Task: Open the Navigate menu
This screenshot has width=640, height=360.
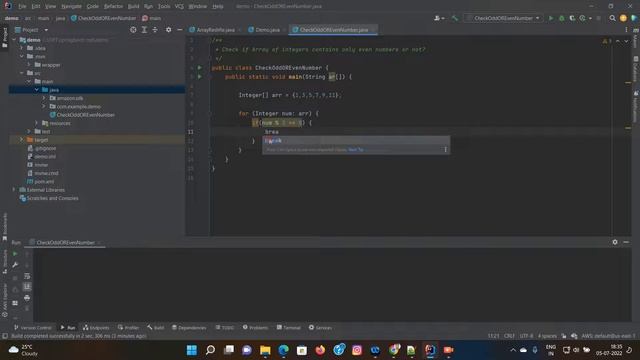Action: [x=71, y=7]
